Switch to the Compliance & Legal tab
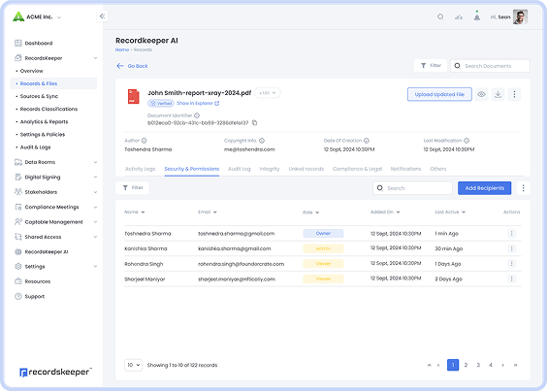The width and height of the screenshot is (547, 392). point(357,169)
